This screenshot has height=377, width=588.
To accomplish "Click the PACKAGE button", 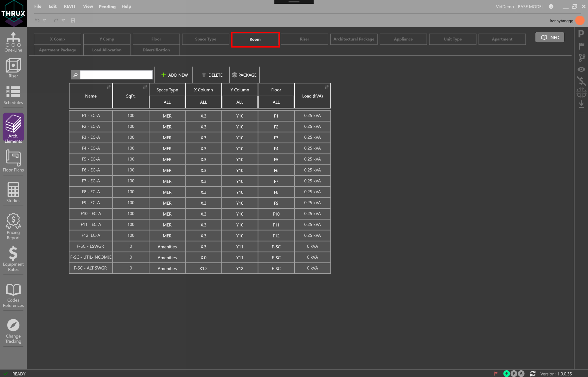I will point(244,75).
